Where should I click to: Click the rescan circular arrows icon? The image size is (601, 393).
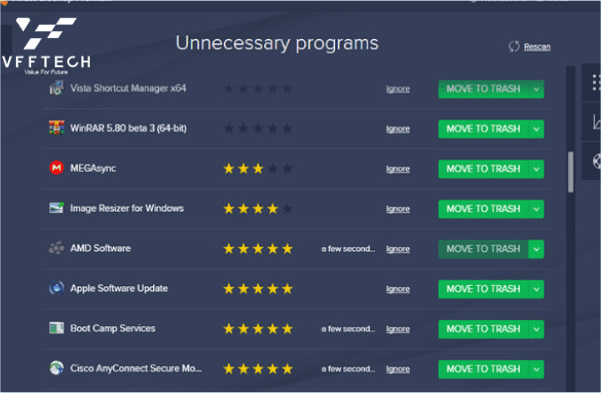[514, 46]
